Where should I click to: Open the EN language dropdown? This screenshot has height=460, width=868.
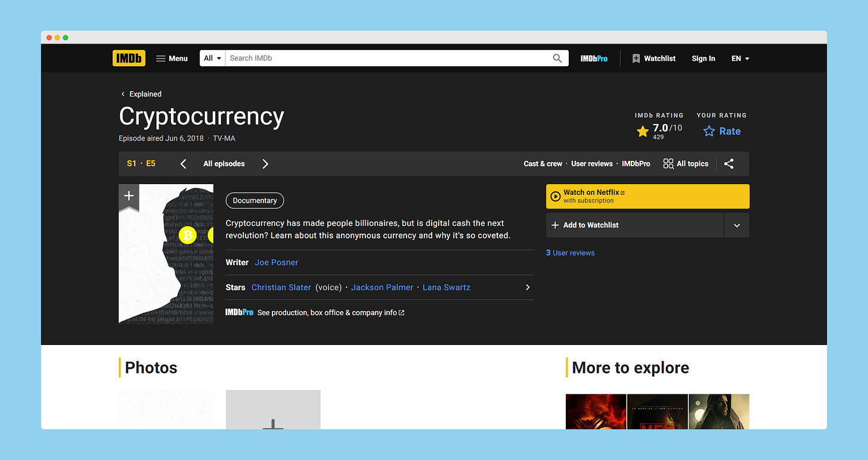tap(740, 58)
